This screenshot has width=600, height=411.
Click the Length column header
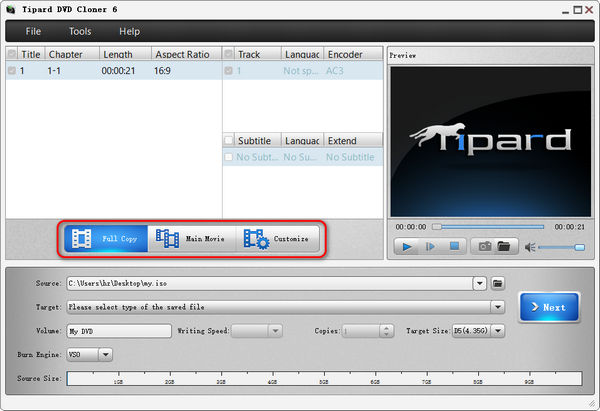coord(126,54)
